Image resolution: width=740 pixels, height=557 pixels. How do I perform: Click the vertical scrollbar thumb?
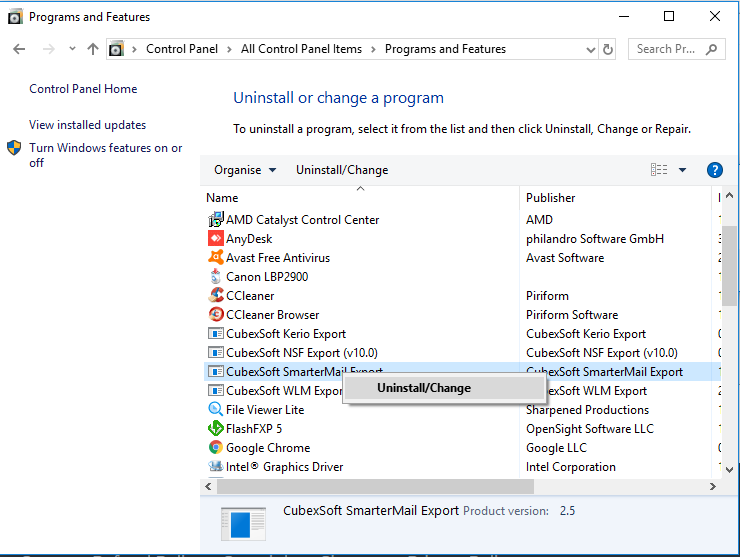point(730,265)
